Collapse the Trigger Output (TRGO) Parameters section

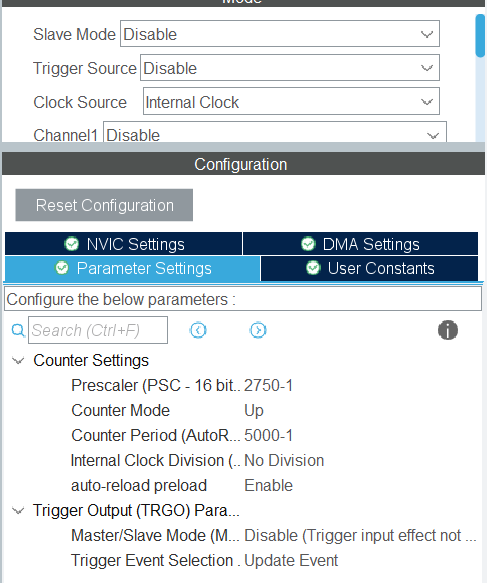pos(18,510)
